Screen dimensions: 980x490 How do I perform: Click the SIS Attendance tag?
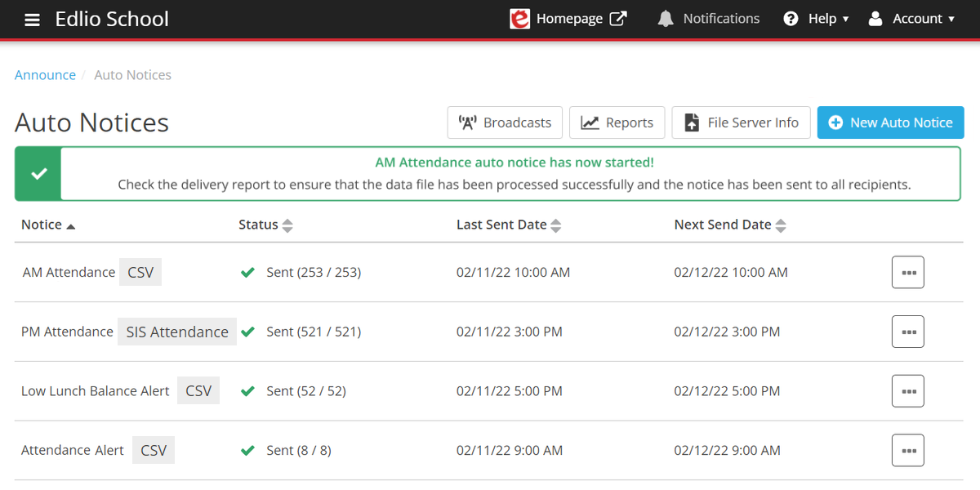pyautogui.click(x=177, y=332)
